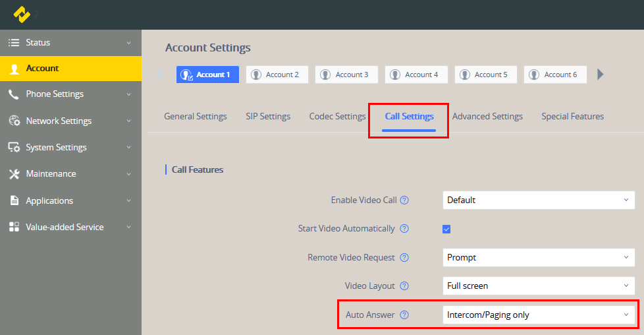Click the help icon next to Video Layout
The height and width of the screenshot is (335, 644).
[x=405, y=286]
